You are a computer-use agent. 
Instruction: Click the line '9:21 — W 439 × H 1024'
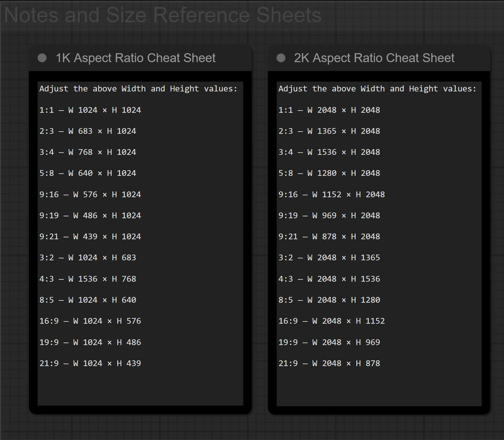(90, 236)
